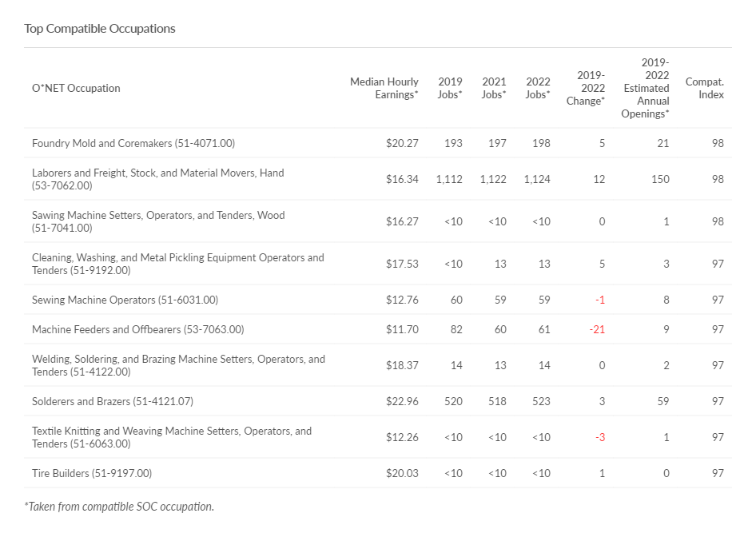Select the $17.53 earnings value
This screenshot has width=756, height=537.
[x=402, y=265]
